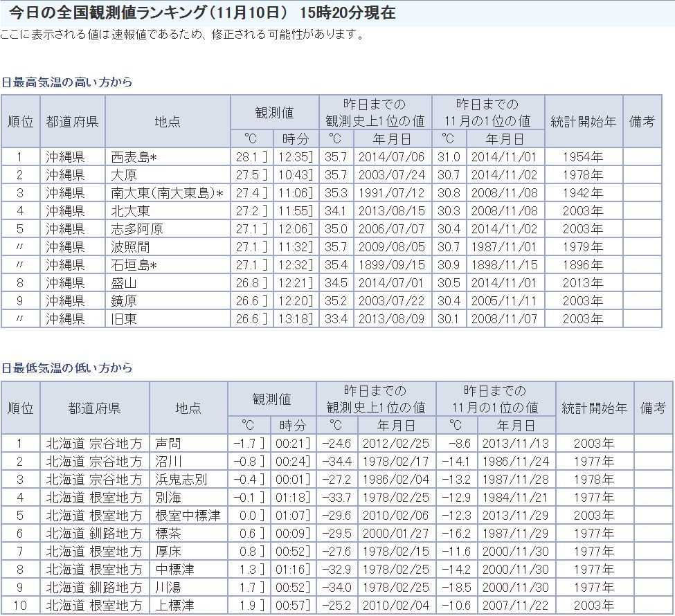Click the November record date 1986/11/24

coord(516,462)
